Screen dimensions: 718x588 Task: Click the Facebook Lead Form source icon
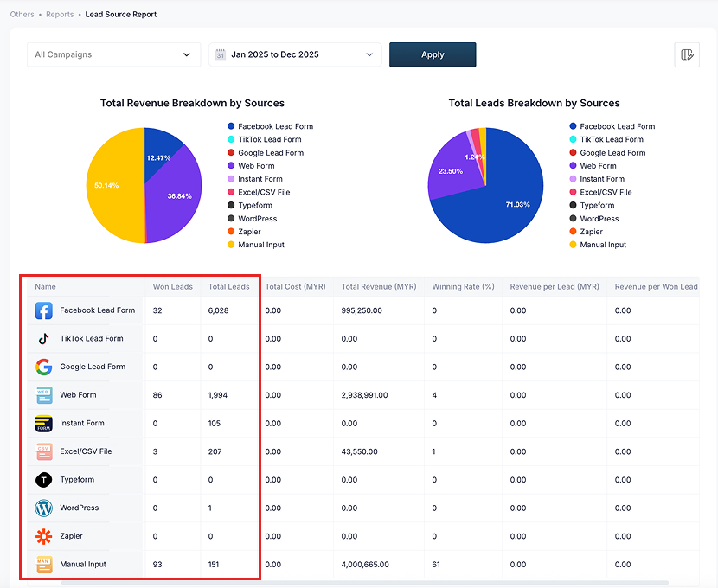tap(43, 310)
